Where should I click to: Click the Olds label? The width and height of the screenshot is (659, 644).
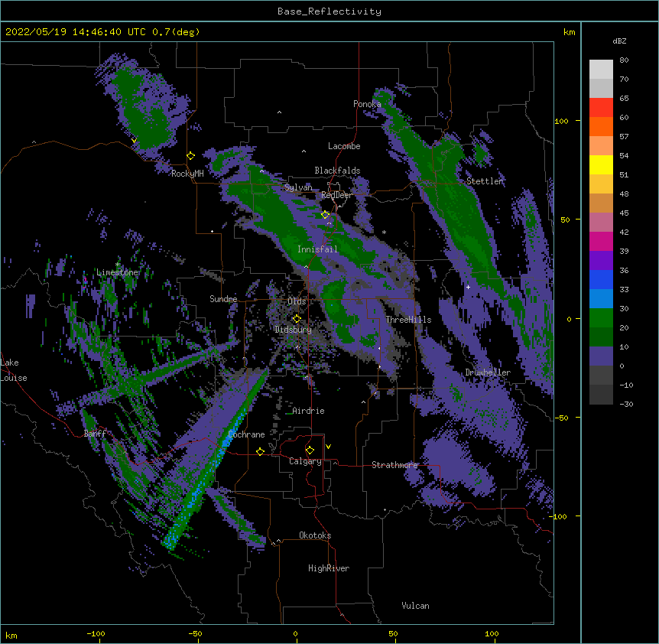(297, 301)
